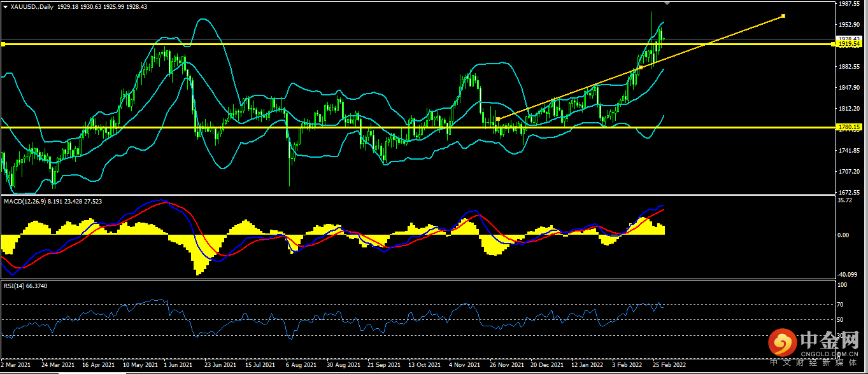Click the 1 Jun 2021 date label
Screen dimensions: 868x374
click(x=178, y=365)
